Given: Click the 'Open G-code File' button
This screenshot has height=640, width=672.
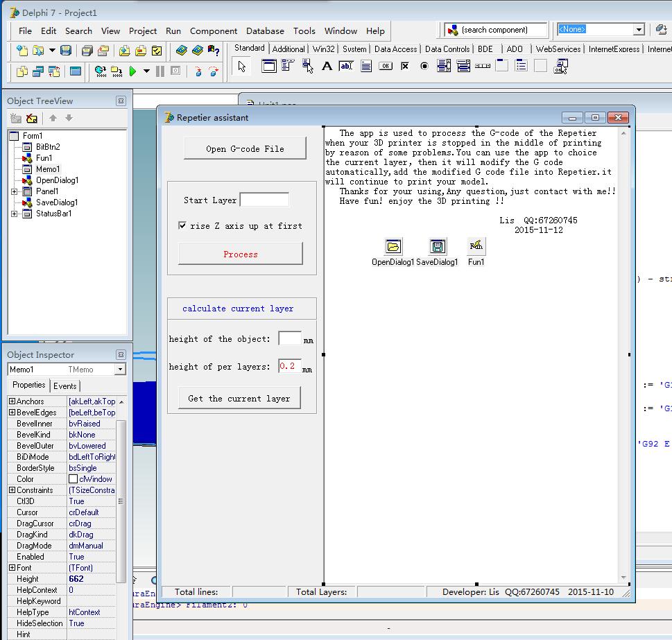Looking at the screenshot, I should (x=245, y=148).
